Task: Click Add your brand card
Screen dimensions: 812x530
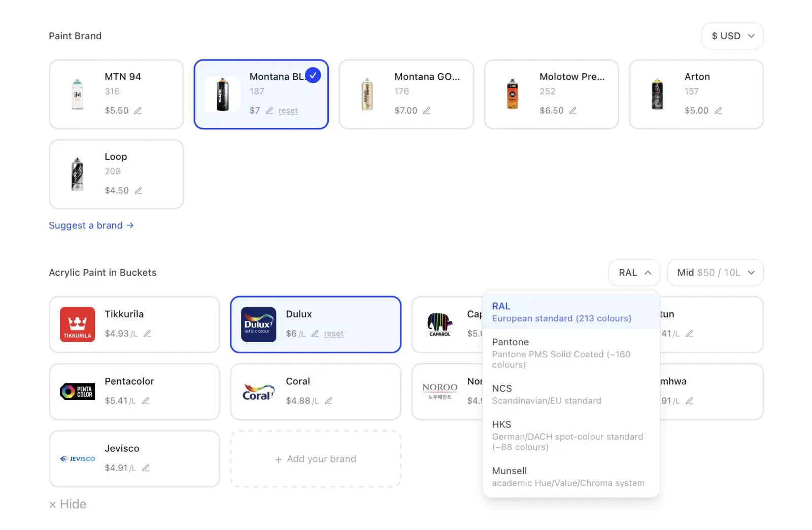Action: click(x=316, y=459)
